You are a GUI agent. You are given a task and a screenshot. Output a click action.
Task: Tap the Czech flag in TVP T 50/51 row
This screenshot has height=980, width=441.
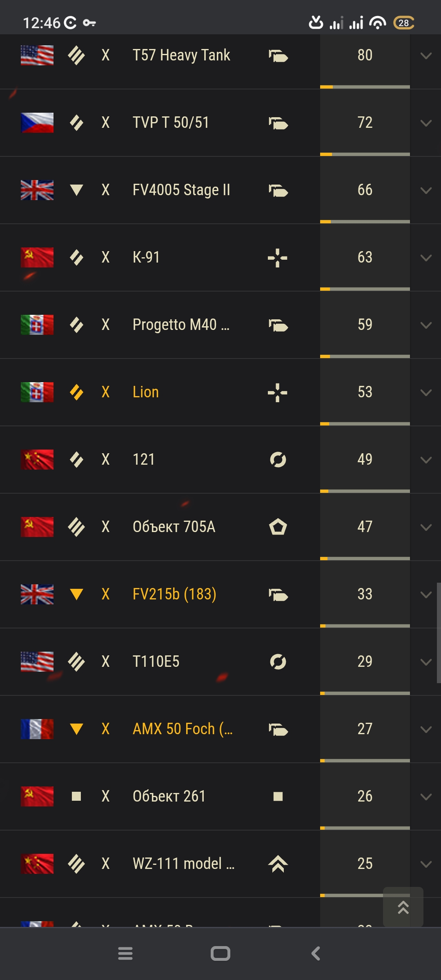[x=37, y=122]
